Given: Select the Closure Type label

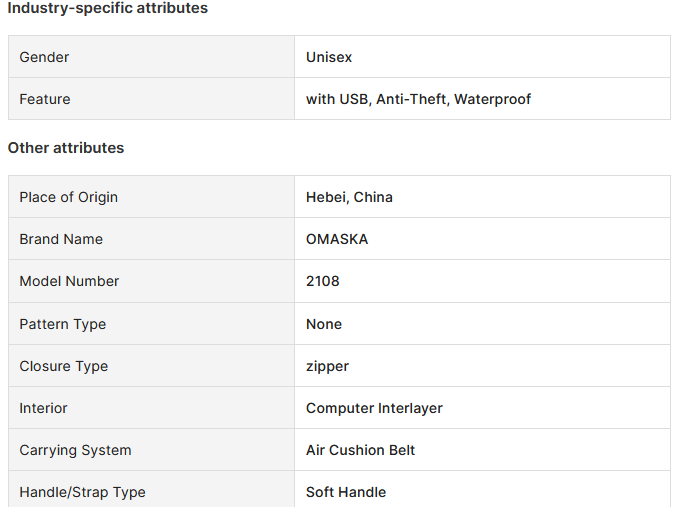Looking at the screenshot, I should [64, 366].
